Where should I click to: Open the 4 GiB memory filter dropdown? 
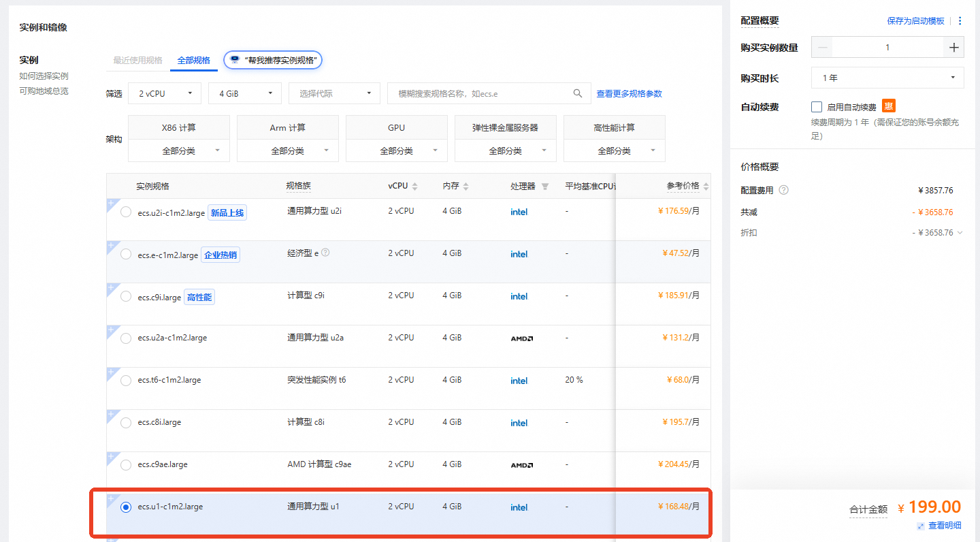(x=245, y=93)
